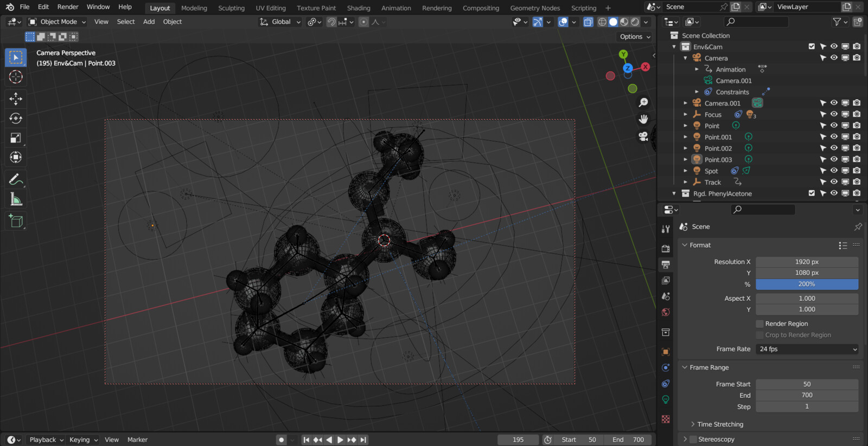This screenshot has height=446, width=868.
Task: Click the add workspace plus button
Action: pyautogui.click(x=608, y=8)
